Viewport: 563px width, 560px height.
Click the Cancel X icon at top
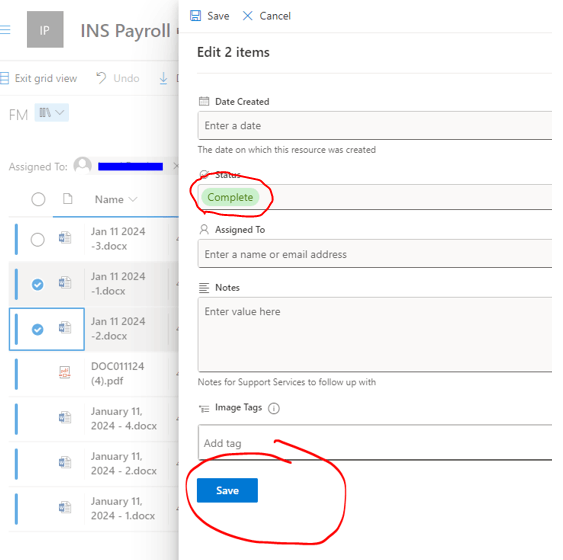[x=247, y=16]
